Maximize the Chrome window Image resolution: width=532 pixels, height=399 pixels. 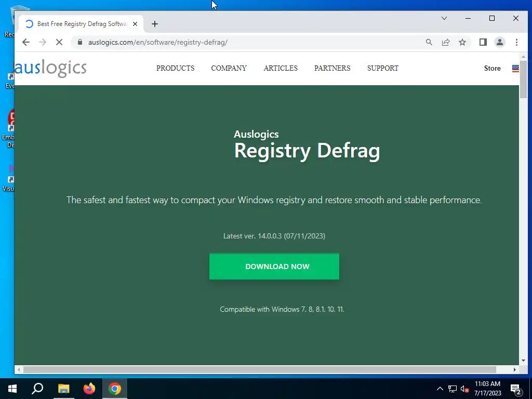tap(491, 18)
